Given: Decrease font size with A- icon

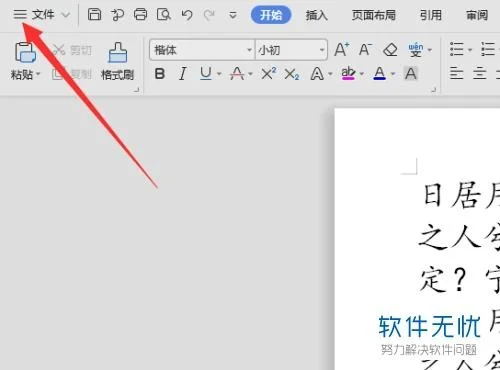Looking at the screenshot, I should pos(365,50).
